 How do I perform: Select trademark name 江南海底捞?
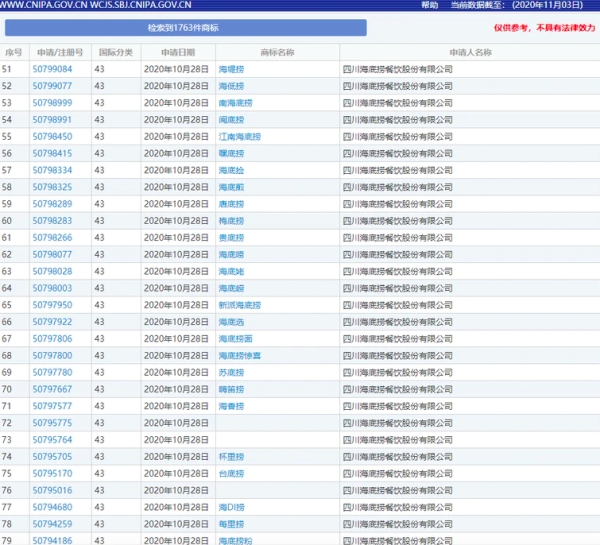[x=239, y=136]
